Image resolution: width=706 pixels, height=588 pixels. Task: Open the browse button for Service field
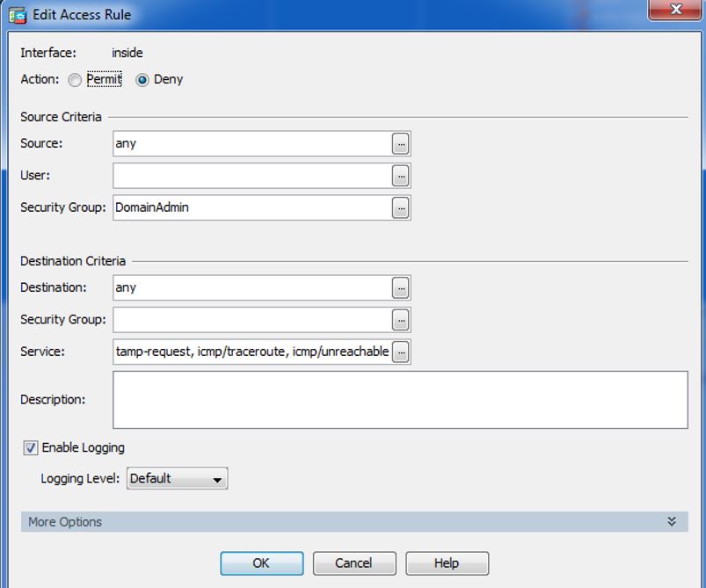(400, 352)
